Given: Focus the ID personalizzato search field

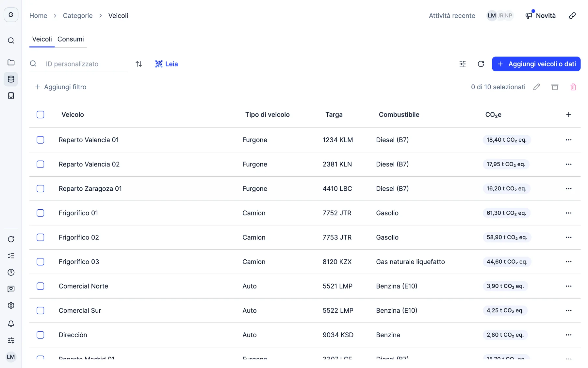Looking at the screenshot, I should point(78,64).
